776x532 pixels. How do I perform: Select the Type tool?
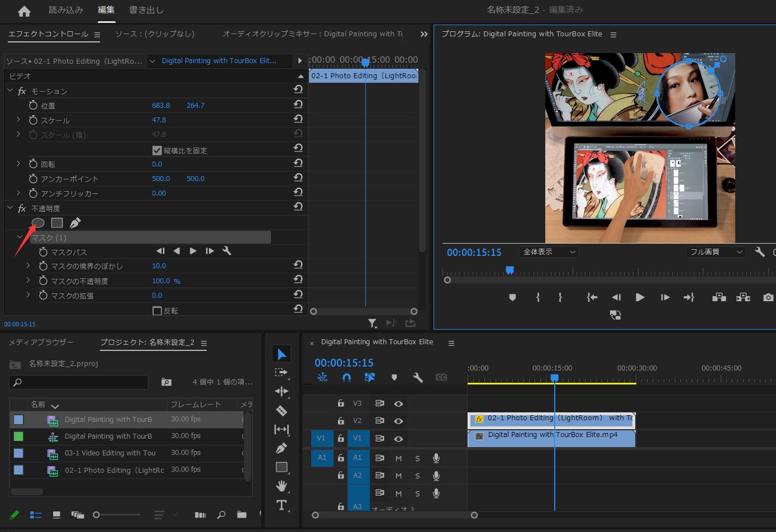282,505
